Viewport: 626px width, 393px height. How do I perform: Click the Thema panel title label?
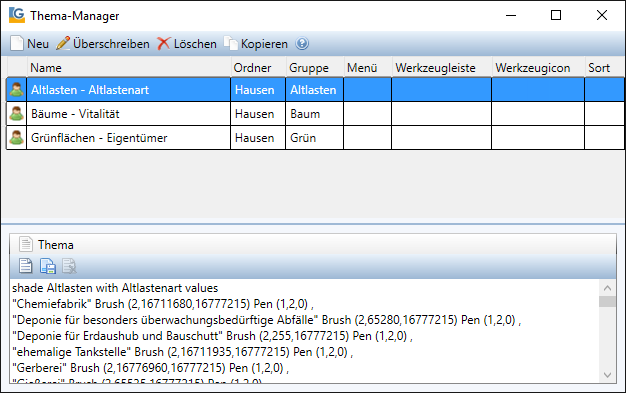55,244
